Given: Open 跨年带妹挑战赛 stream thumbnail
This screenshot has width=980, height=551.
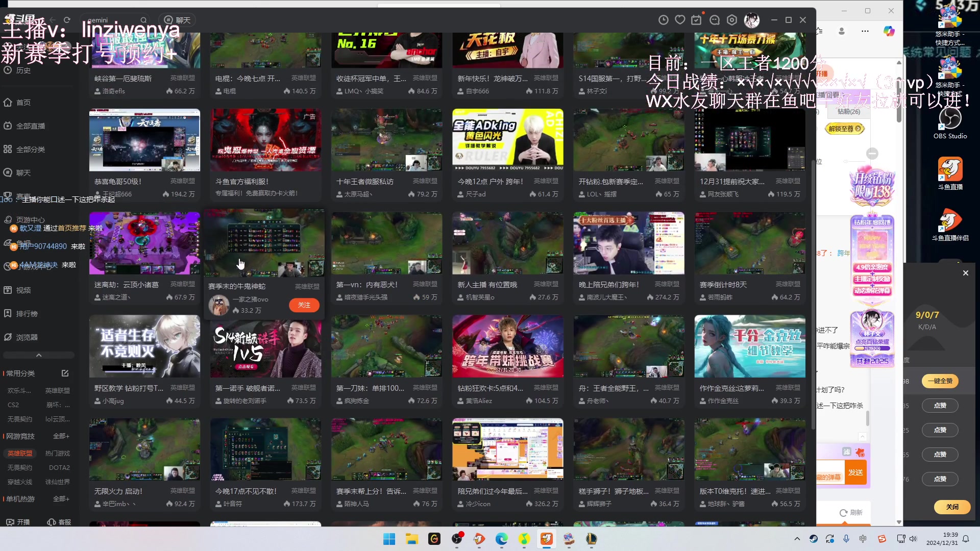Looking at the screenshot, I should (508, 346).
